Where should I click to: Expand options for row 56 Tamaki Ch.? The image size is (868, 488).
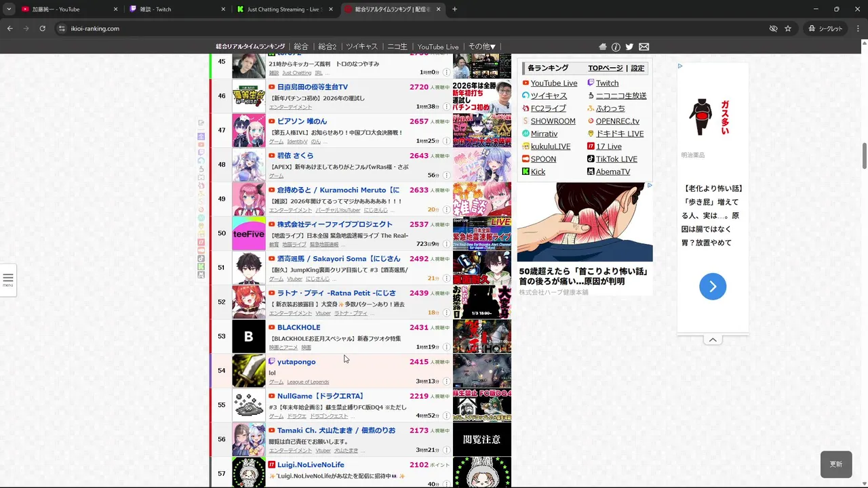click(x=446, y=450)
